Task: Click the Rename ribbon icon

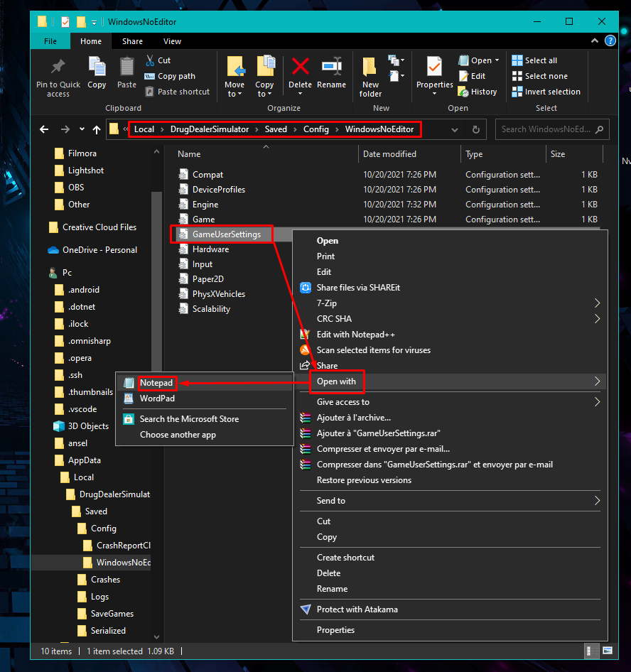Action: pos(331,67)
